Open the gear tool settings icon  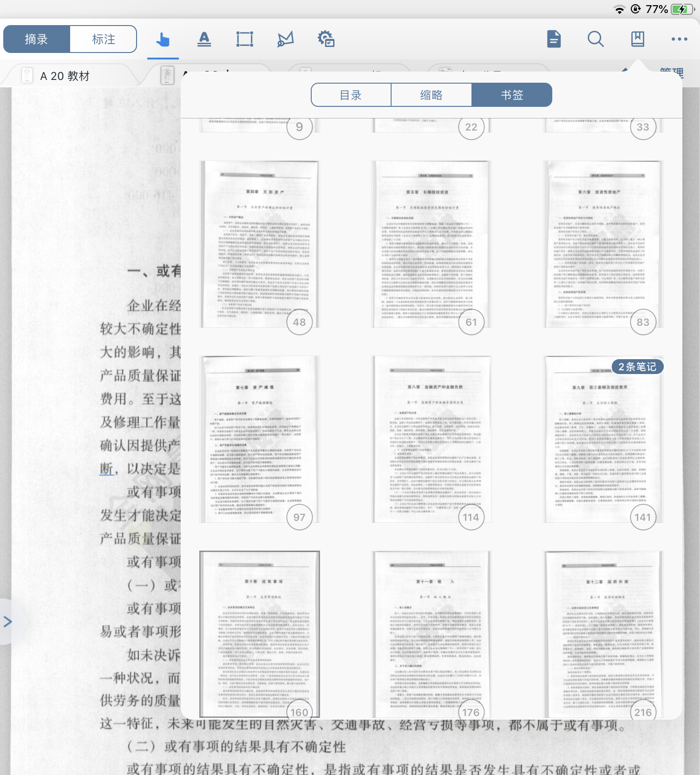coord(326,39)
